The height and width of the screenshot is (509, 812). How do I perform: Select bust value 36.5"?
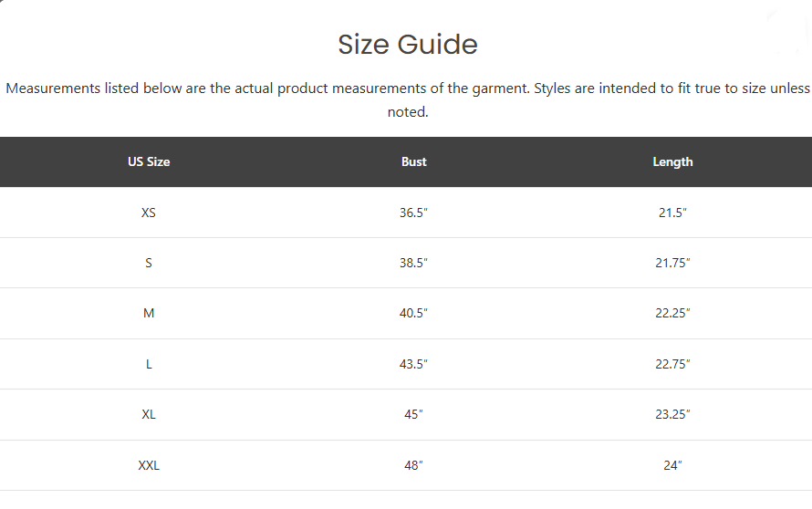click(x=414, y=213)
